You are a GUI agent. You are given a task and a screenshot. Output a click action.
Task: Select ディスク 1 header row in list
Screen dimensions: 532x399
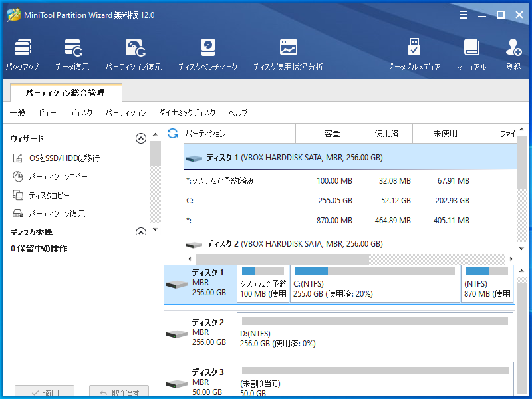(x=350, y=158)
